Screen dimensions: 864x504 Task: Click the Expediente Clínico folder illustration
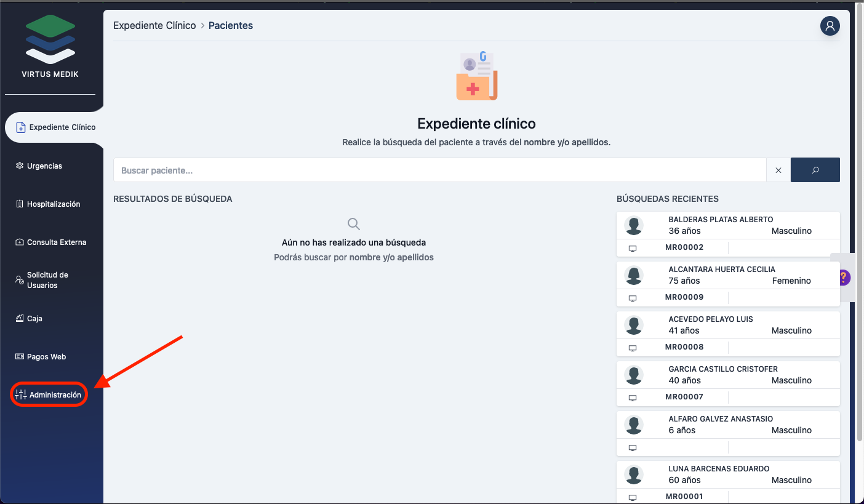point(476,77)
